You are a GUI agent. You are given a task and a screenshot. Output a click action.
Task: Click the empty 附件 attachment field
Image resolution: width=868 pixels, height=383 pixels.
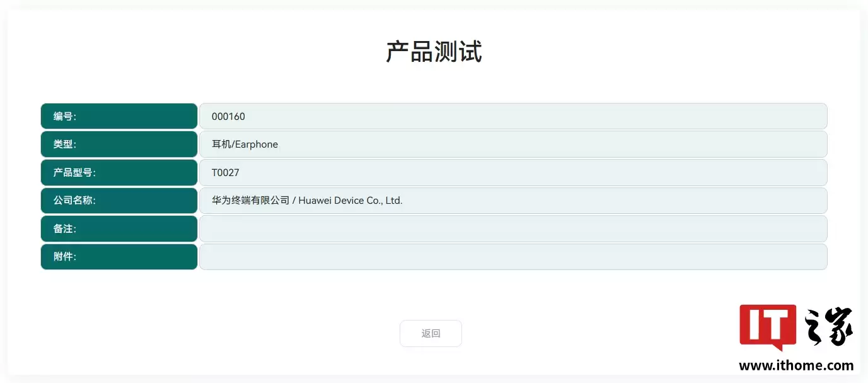click(513, 256)
